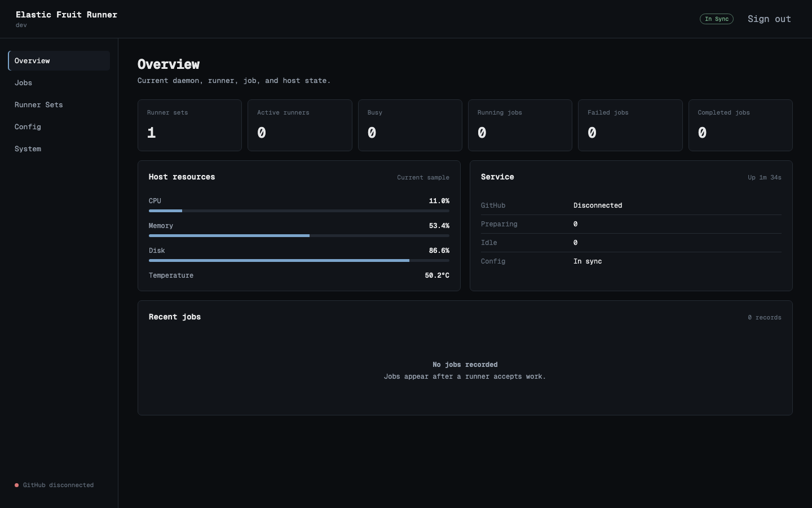Open the Overview page in sidebar
Image resolution: width=812 pixels, height=508 pixels.
(59, 60)
